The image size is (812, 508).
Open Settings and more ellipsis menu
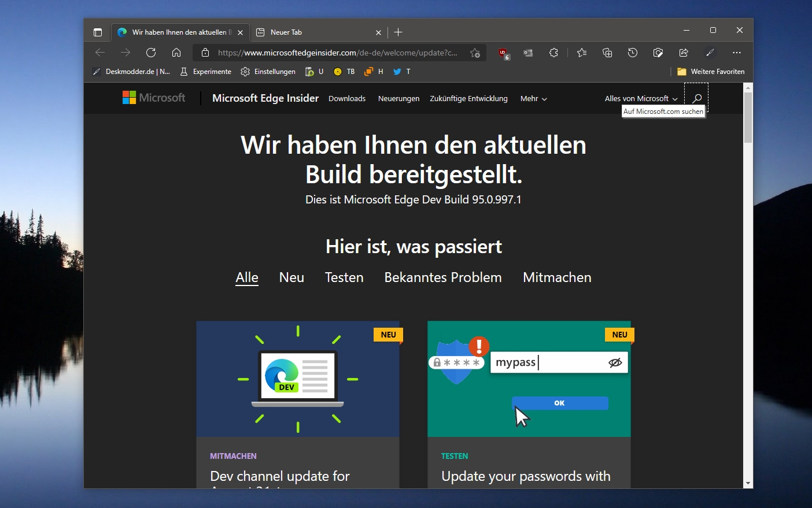click(736, 53)
